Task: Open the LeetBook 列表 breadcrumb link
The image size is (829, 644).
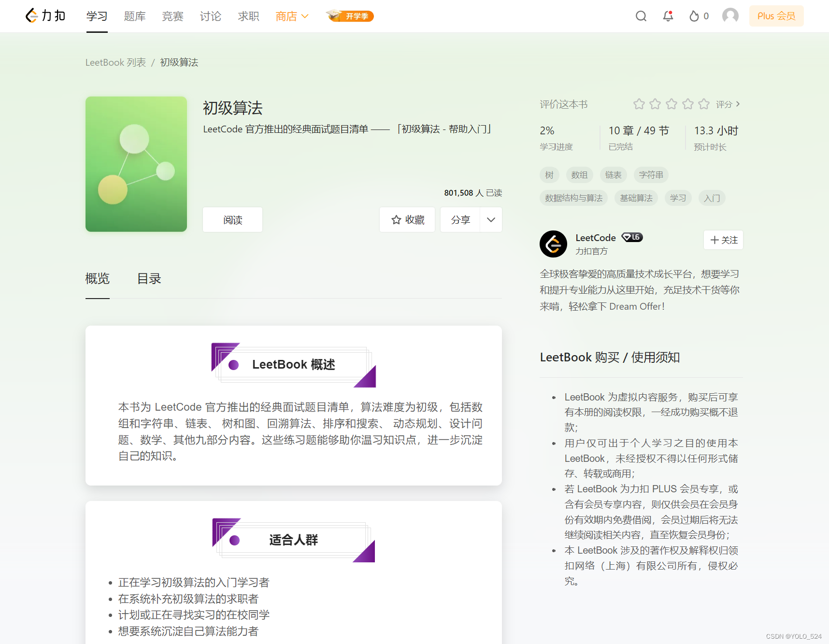Action: pos(115,62)
